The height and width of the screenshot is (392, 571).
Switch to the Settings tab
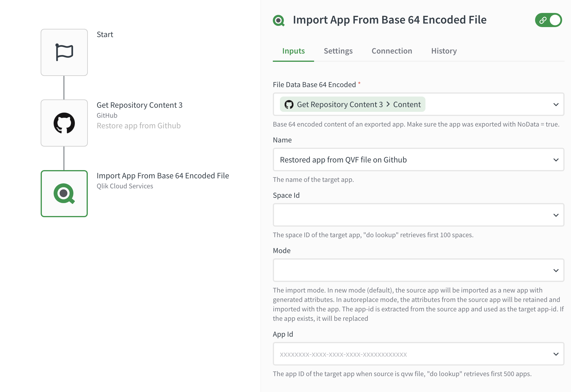pyautogui.click(x=338, y=51)
